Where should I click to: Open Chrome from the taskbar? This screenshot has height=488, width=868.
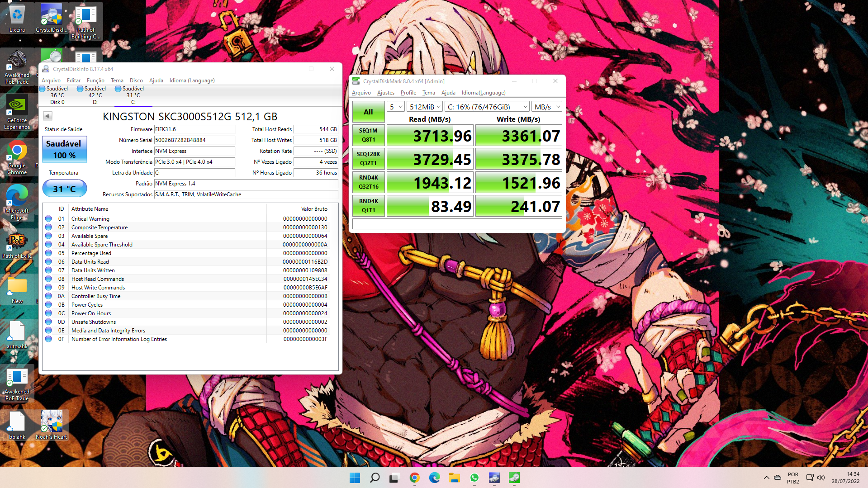click(414, 478)
